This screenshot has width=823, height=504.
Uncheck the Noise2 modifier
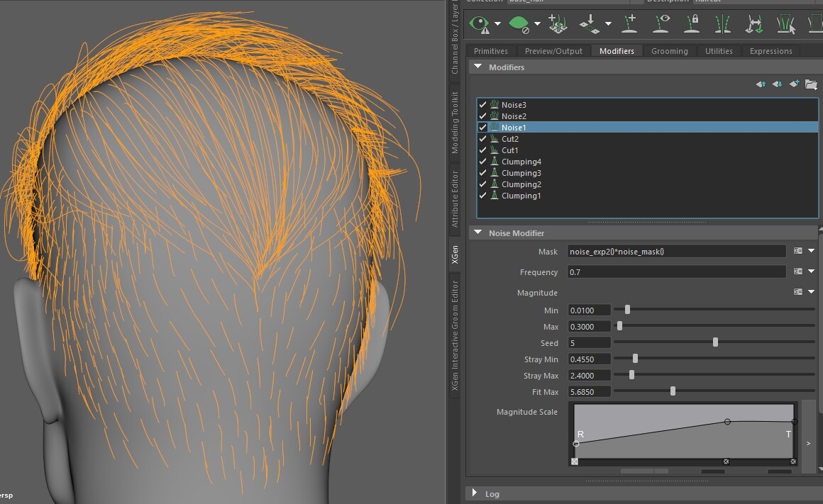click(x=483, y=116)
